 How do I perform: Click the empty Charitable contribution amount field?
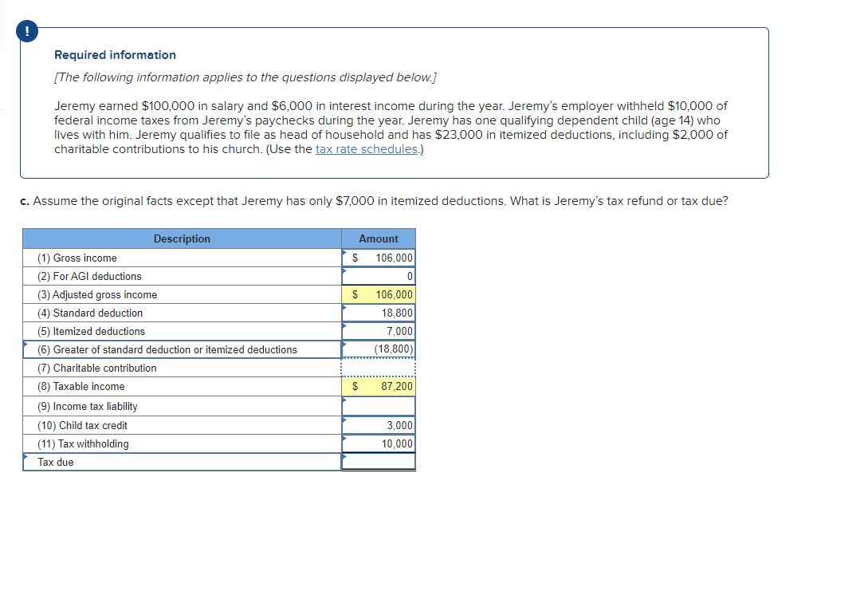click(379, 368)
